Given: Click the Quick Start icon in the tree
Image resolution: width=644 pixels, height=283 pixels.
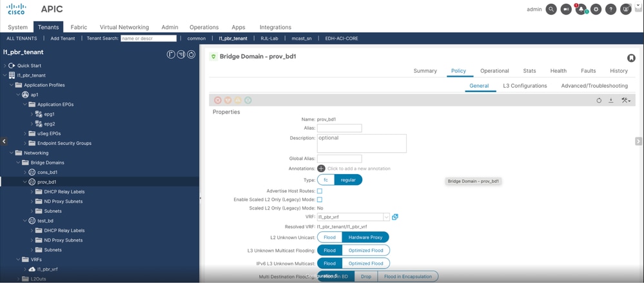Looking at the screenshot, I should (x=12, y=65).
